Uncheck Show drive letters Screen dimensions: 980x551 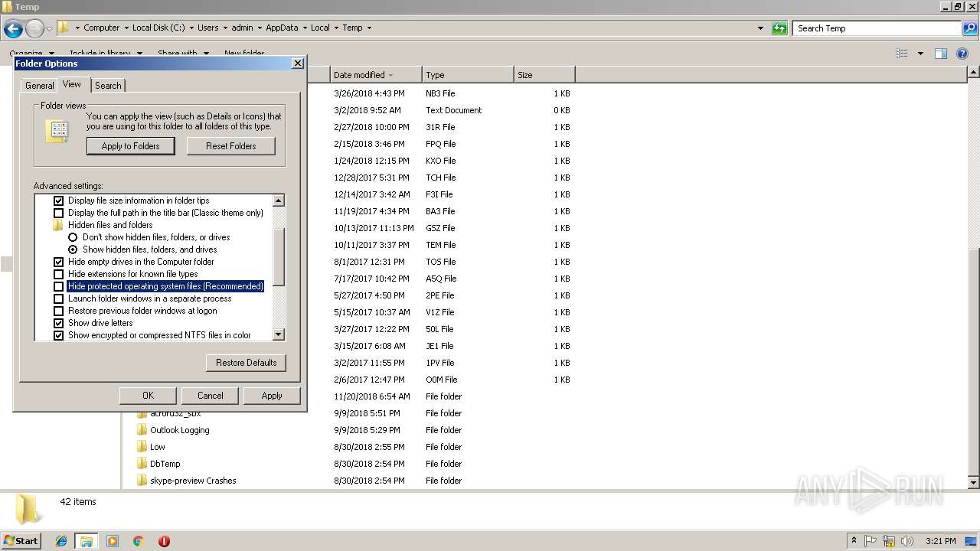[59, 323]
